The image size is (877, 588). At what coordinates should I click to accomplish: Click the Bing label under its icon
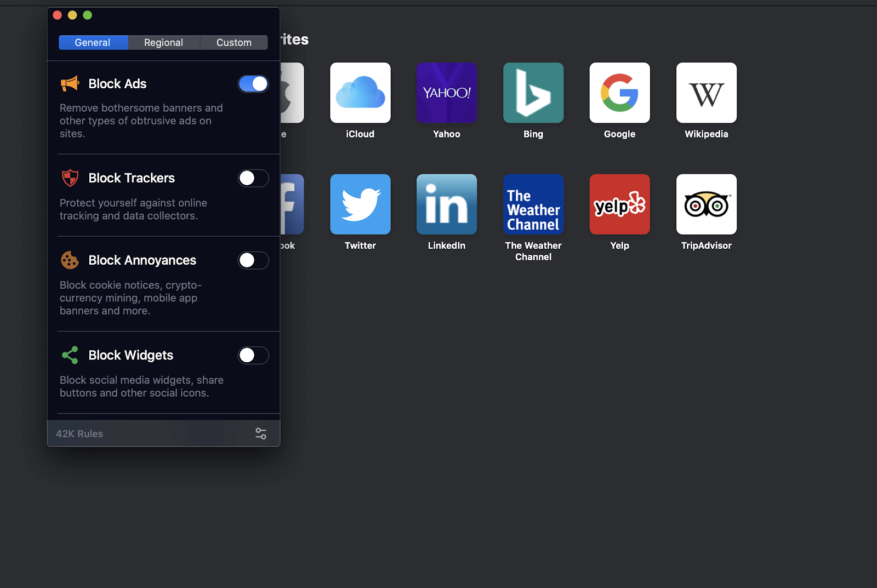pyautogui.click(x=533, y=134)
